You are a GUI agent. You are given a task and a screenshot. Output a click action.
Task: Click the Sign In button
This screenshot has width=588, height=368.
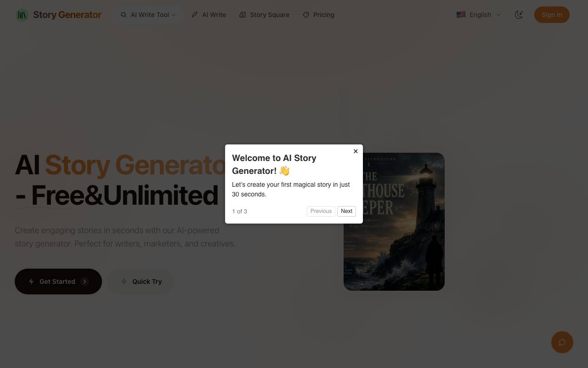[552, 15]
